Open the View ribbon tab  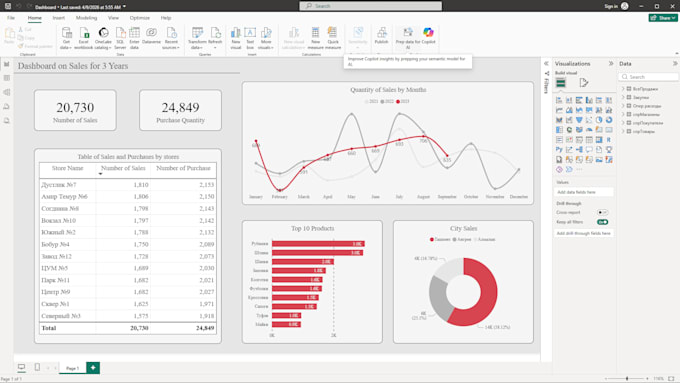[x=113, y=18]
